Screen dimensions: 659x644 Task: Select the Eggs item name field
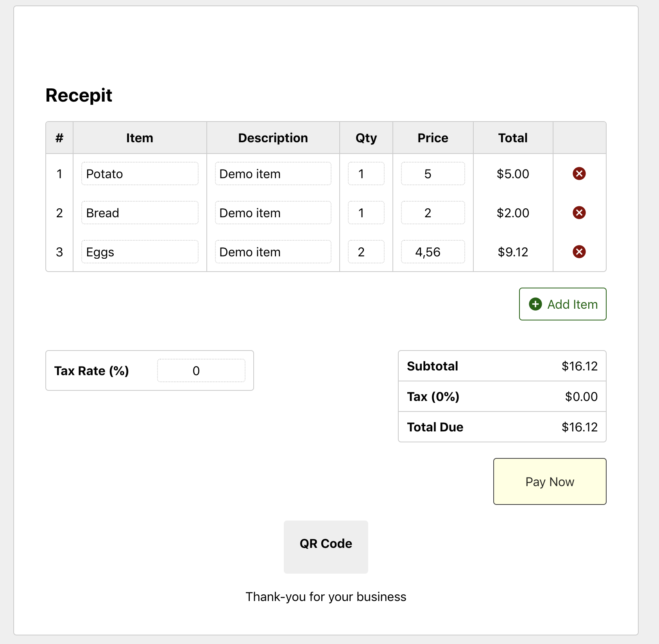(140, 252)
